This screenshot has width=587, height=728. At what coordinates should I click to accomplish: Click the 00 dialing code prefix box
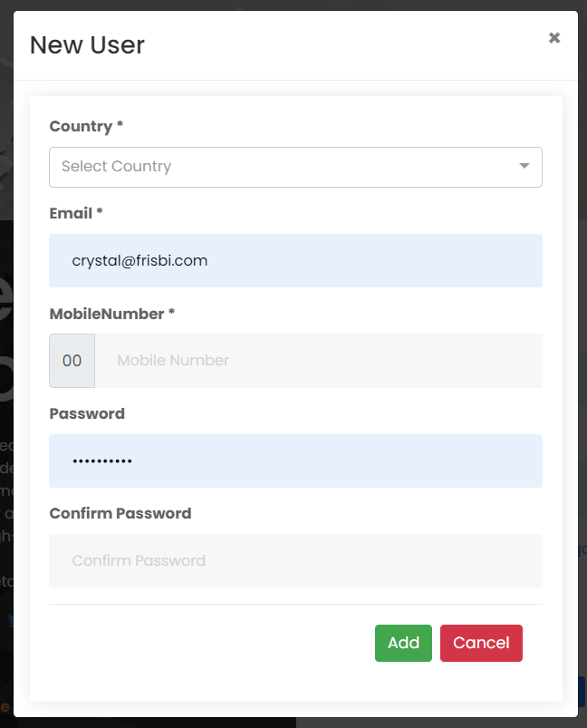(72, 361)
